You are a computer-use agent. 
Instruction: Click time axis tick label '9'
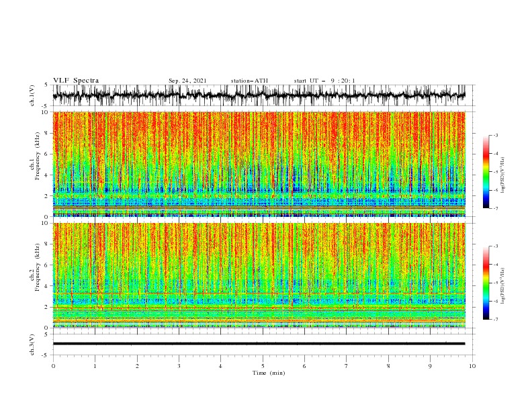tap(430, 366)
